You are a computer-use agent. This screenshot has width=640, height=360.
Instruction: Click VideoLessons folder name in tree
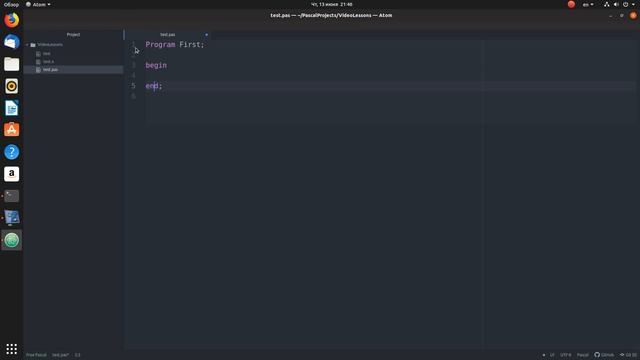click(x=50, y=45)
